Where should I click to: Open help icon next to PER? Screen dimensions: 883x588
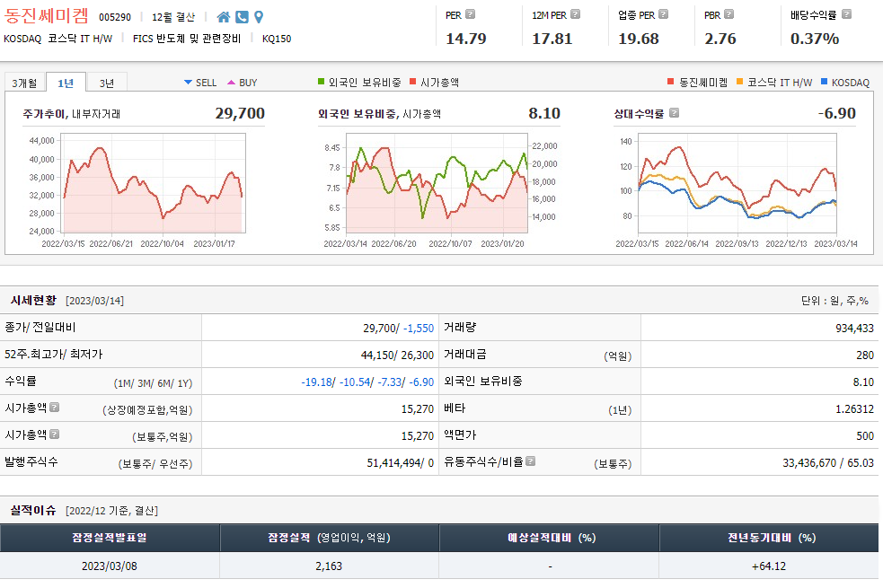470,14
